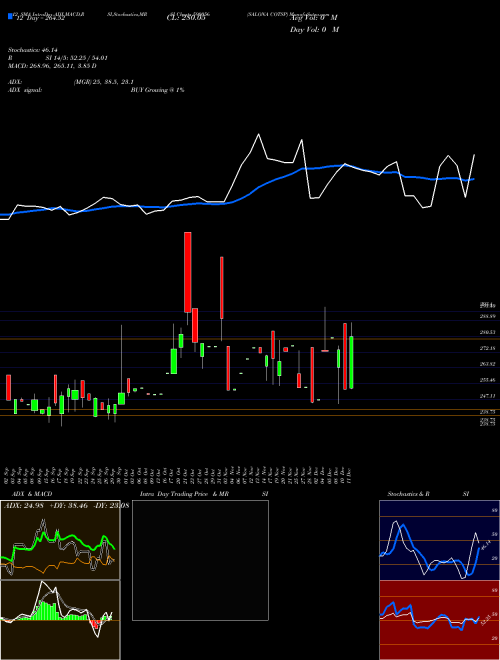Click the 'SI 14/5: 52.25 / 54.01' value
This screenshot has height=660, width=500.
[77, 58]
